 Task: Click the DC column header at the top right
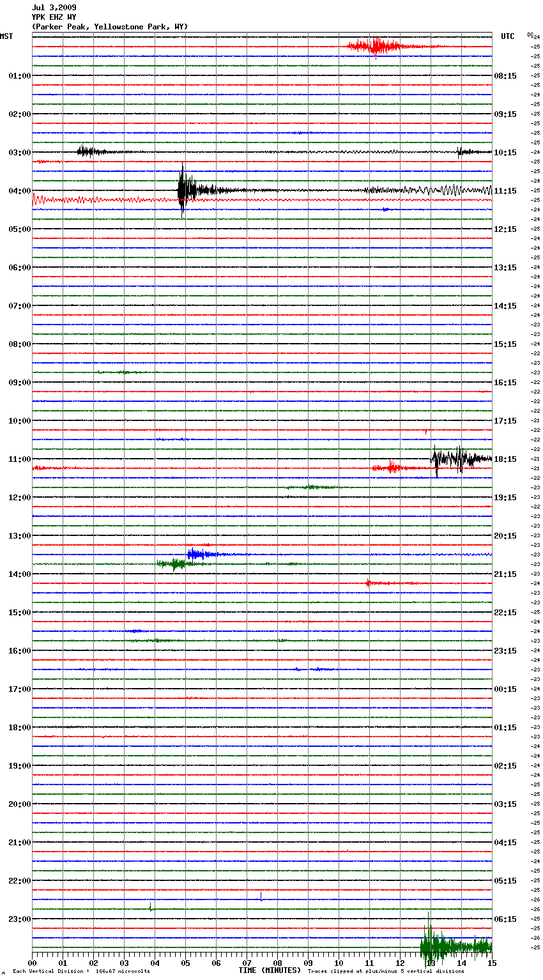tap(530, 34)
